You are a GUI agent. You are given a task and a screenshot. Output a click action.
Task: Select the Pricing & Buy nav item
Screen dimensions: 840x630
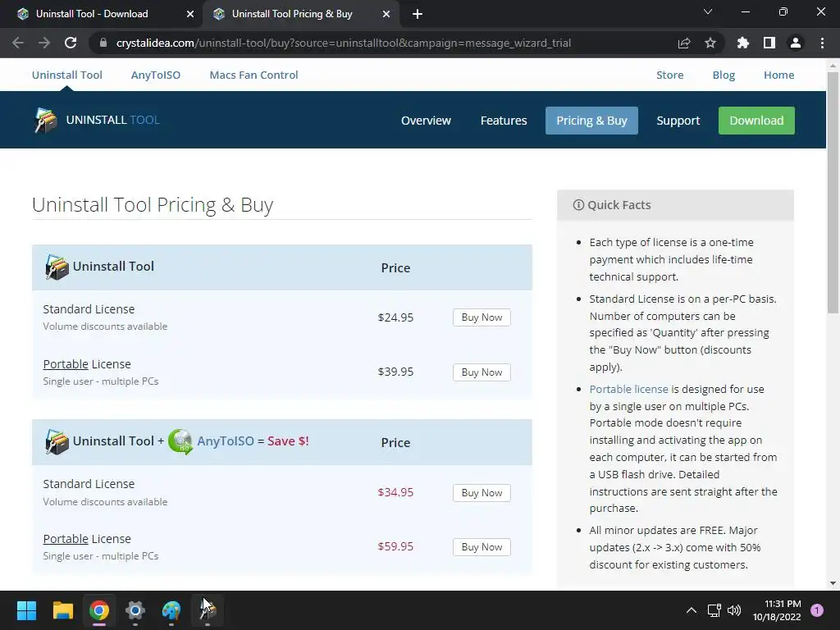coord(591,121)
